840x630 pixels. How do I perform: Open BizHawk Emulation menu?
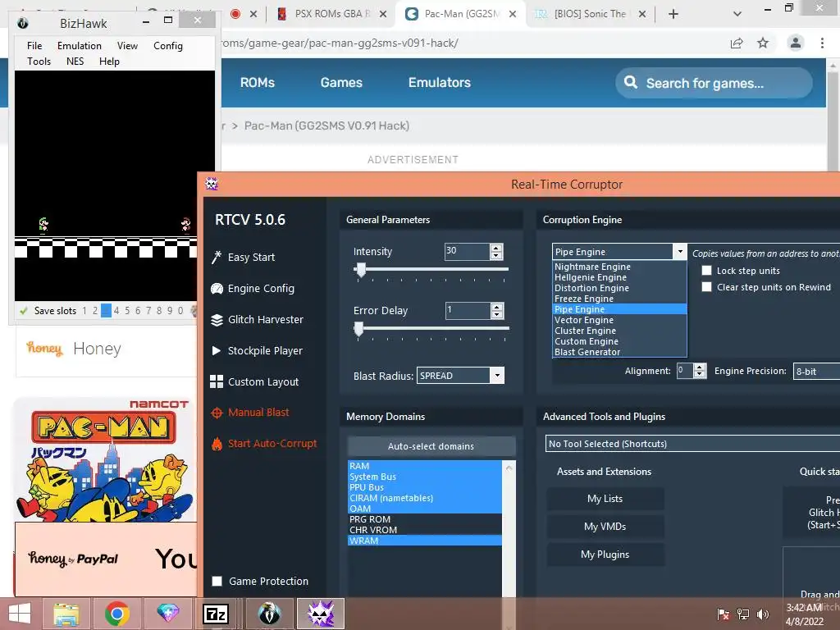click(80, 46)
